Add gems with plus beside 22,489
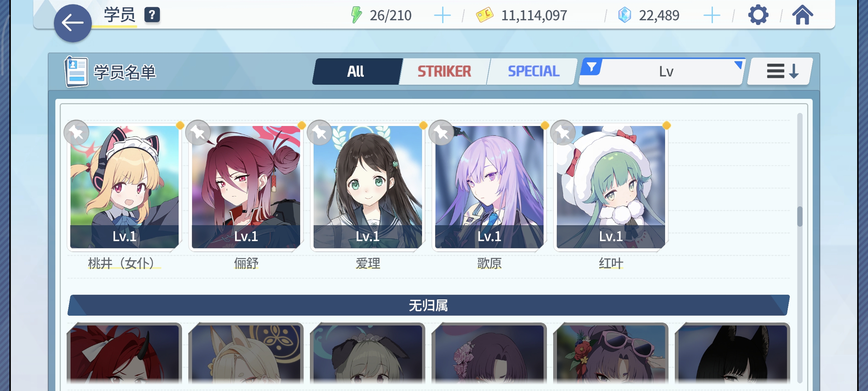This screenshot has height=391, width=868. (x=712, y=16)
